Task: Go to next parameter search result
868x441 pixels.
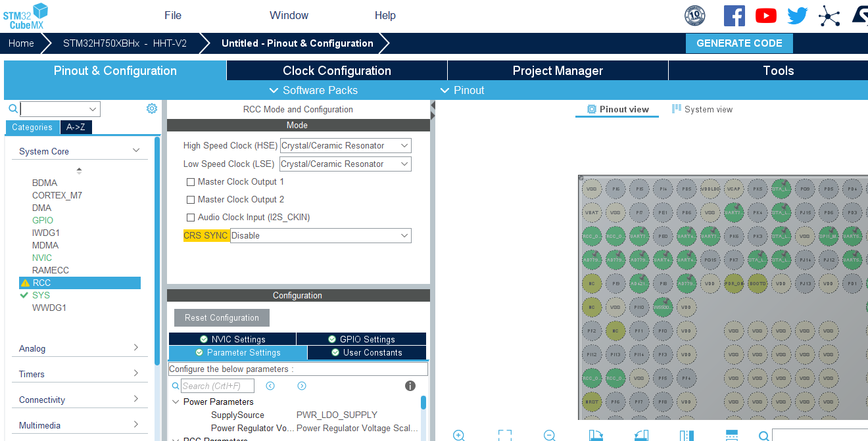Action: tap(301, 386)
